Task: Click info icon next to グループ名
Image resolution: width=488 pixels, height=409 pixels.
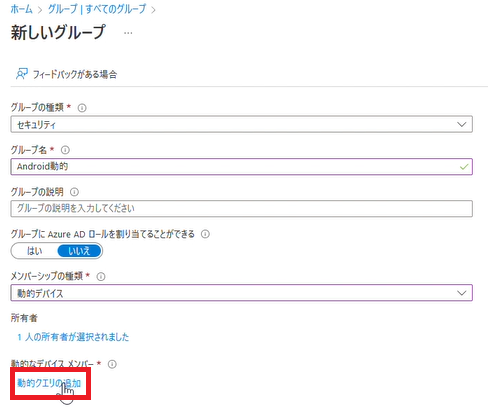Action: tap(65, 150)
